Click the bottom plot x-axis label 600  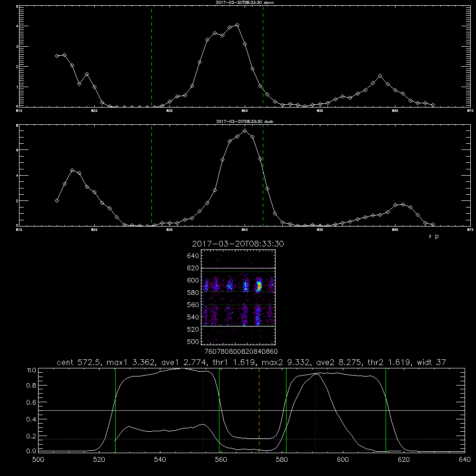tap(343, 460)
